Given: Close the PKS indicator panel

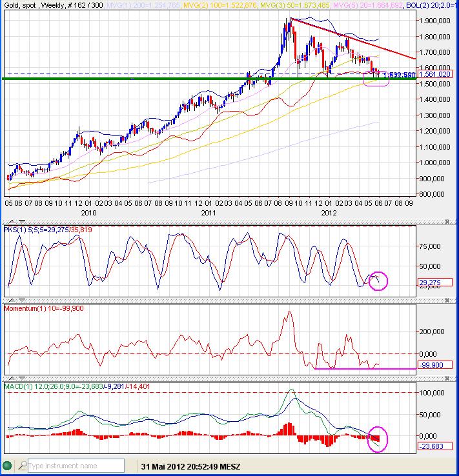Looking at the screenshot, I should click(x=447, y=222).
